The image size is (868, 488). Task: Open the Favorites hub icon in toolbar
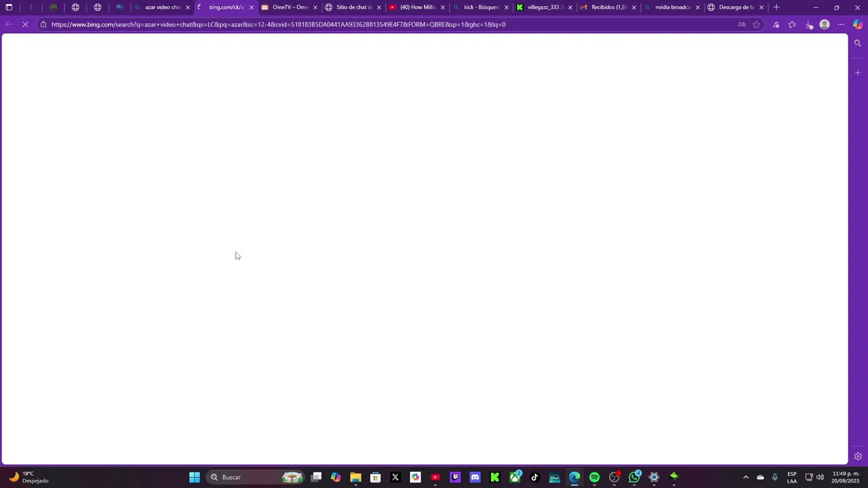(x=792, y=24)
